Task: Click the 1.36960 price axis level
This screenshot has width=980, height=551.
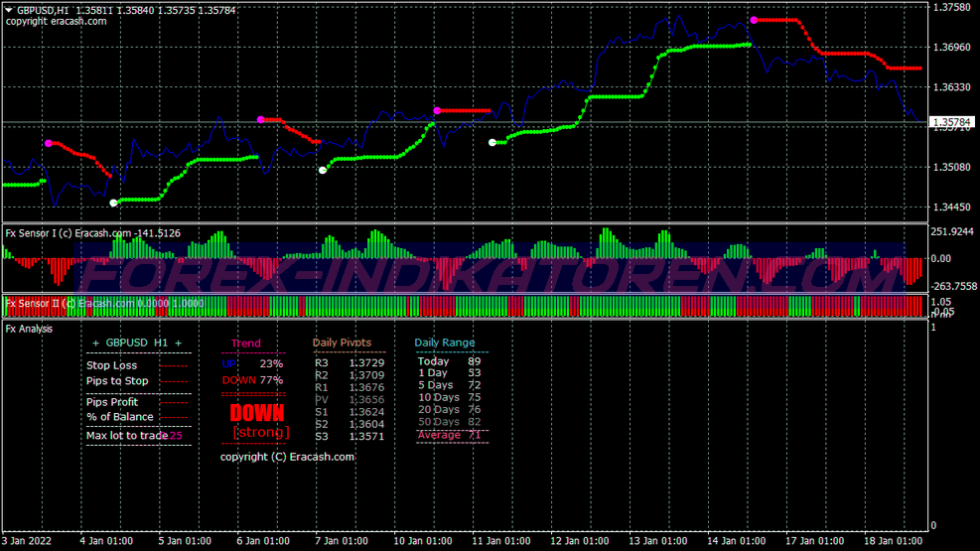Action: (x=952, y=47)
